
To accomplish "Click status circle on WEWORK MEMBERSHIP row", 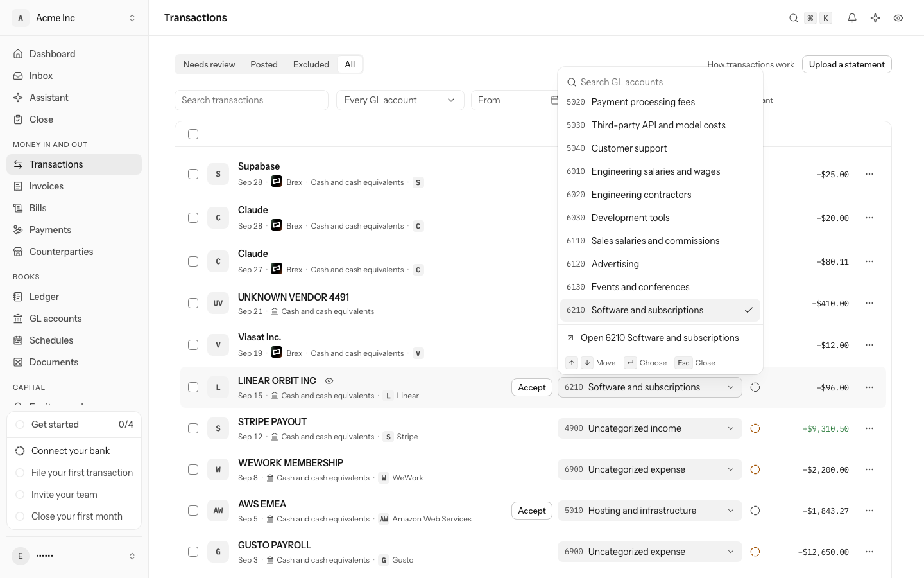I will click(x=755, y=469).
